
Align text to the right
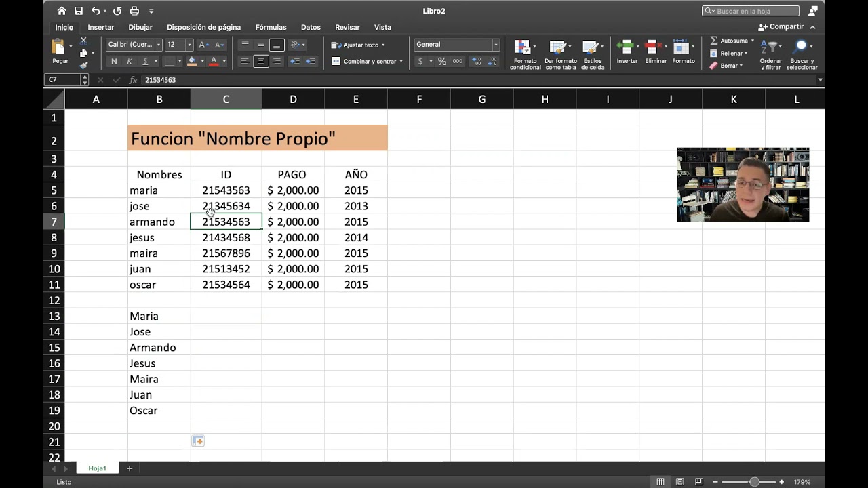coord(276,61)
